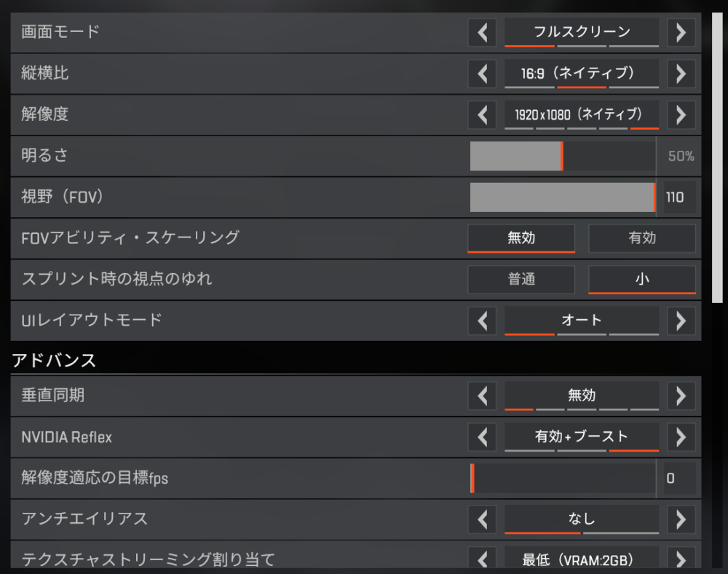Viewport: 728px width, 574px height.
Task: Click the right arrow for NVIDIA Reflex
Action: tap(681, 436)
